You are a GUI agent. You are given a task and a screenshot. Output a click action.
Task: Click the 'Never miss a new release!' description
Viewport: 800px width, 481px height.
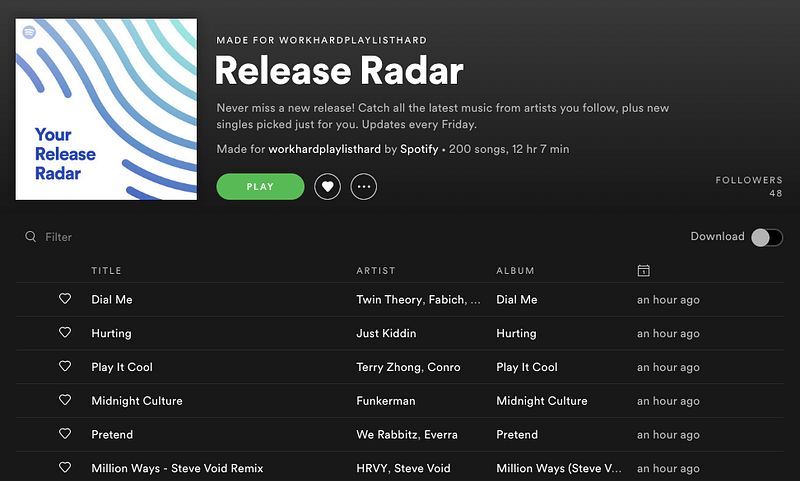(442, 116)
